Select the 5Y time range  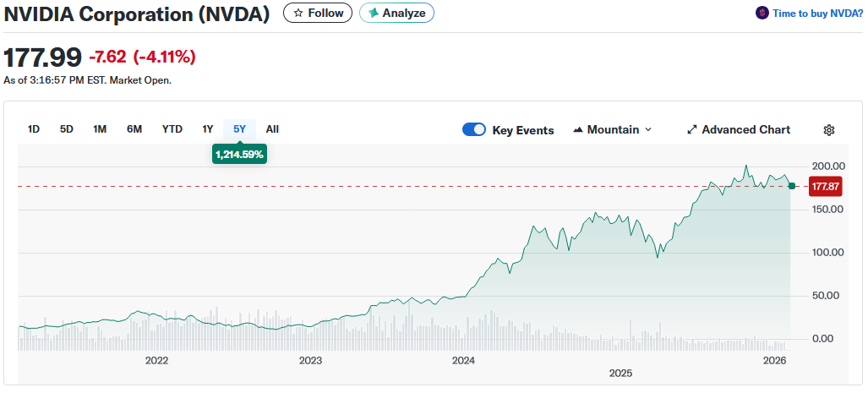[240, 129]
